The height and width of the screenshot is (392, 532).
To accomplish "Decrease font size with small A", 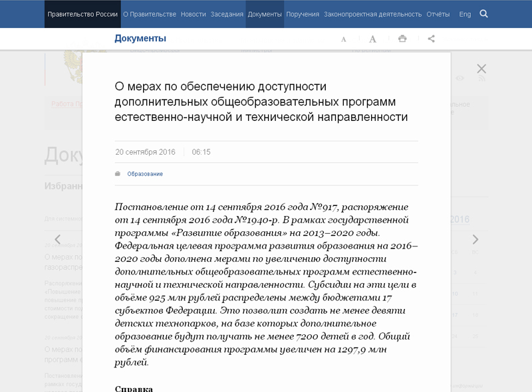I will coord(343,39).
